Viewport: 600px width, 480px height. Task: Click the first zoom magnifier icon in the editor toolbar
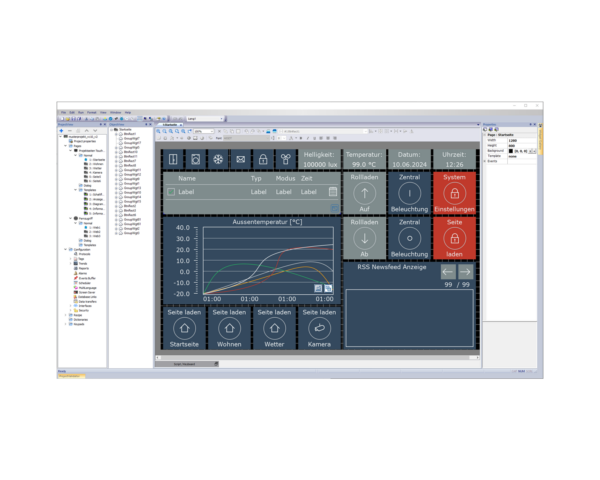(158, 131)
